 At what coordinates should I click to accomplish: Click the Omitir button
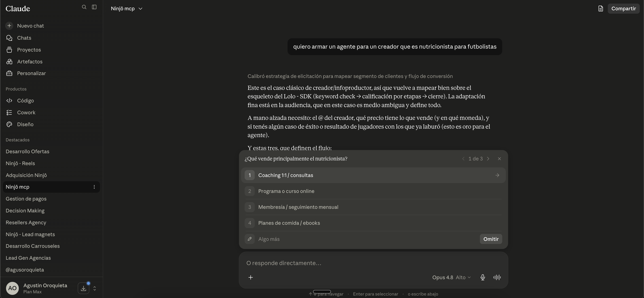pos(491,239)
